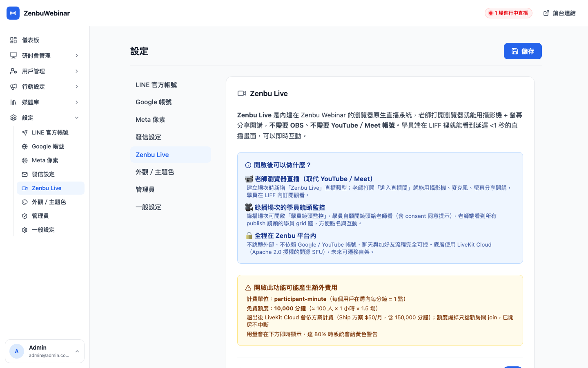
Task: Click the camera icon for sidebar Zenbu Live
Action: point(24,188)
